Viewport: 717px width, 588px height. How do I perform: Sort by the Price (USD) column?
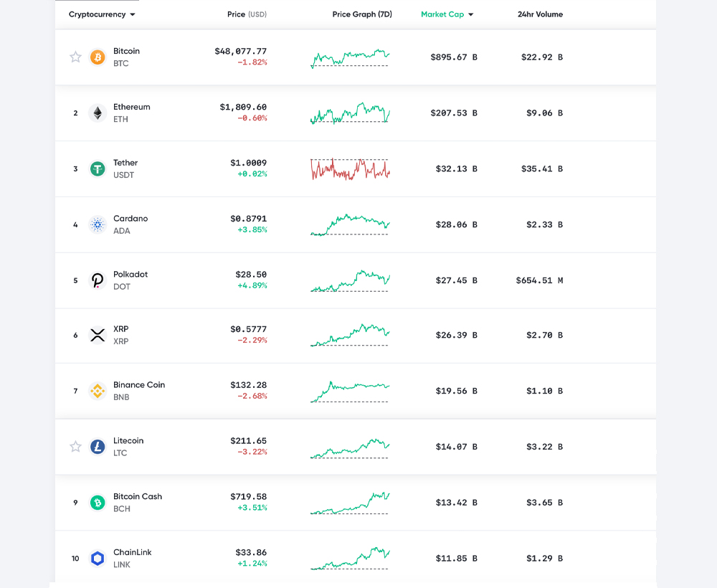[247, 14]
